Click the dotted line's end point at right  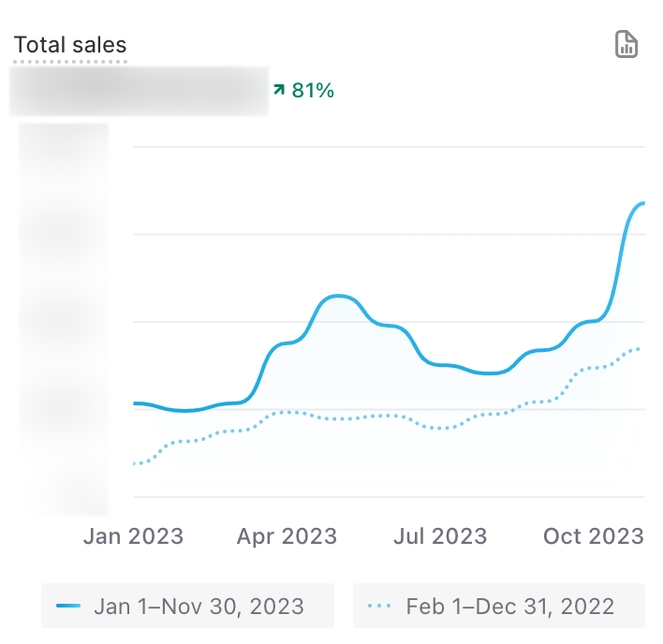click(x=641, y=348)
